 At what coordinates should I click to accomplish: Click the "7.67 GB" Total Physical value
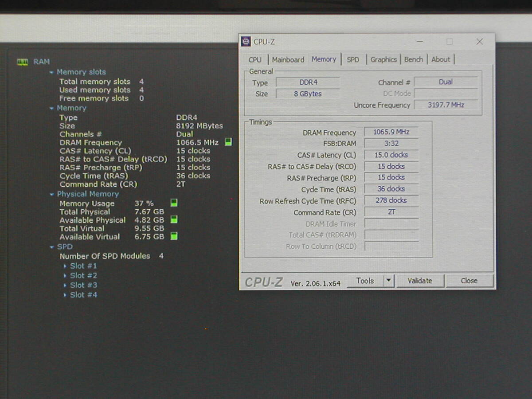(x=149, y=212)
